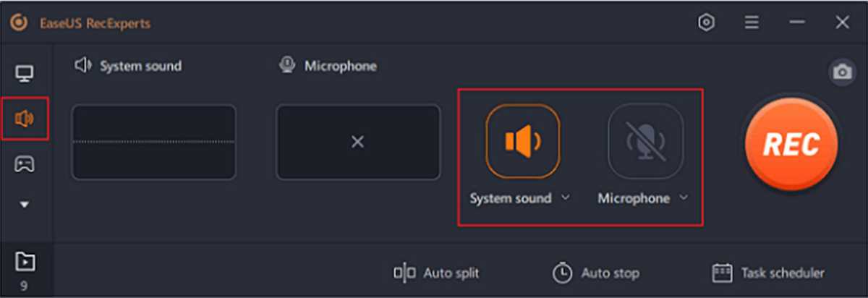Expand more modes with sidebar down arrow
The image size is (868, 298).
pos(25,205)
